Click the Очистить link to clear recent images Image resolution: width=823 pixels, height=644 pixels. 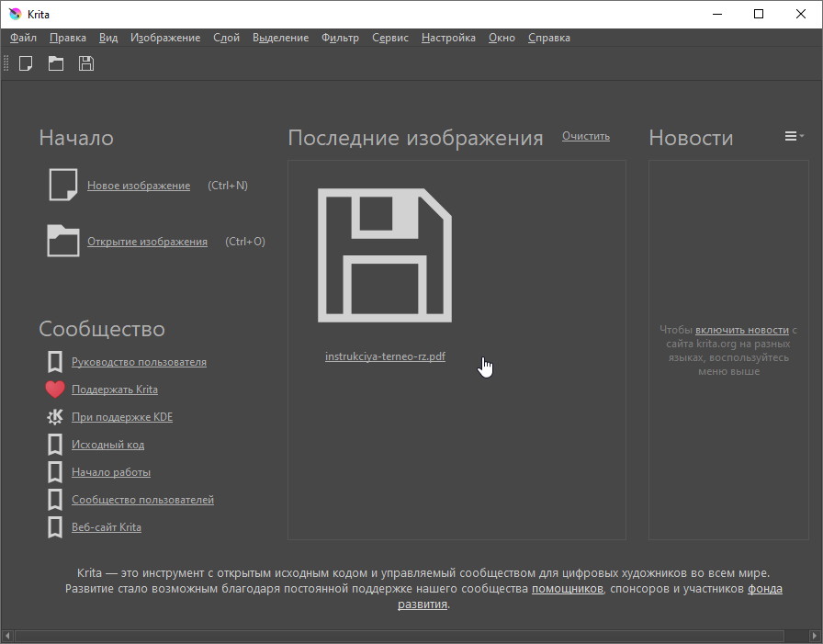(585, 136)
